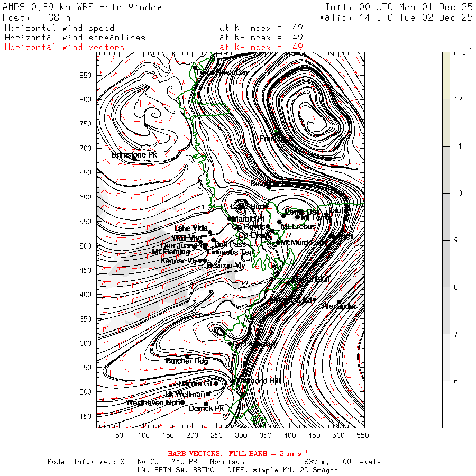Click the 'Horizontal wind streamlines' legend text
This screenshot has width=476, height=476.
point(75,38)
